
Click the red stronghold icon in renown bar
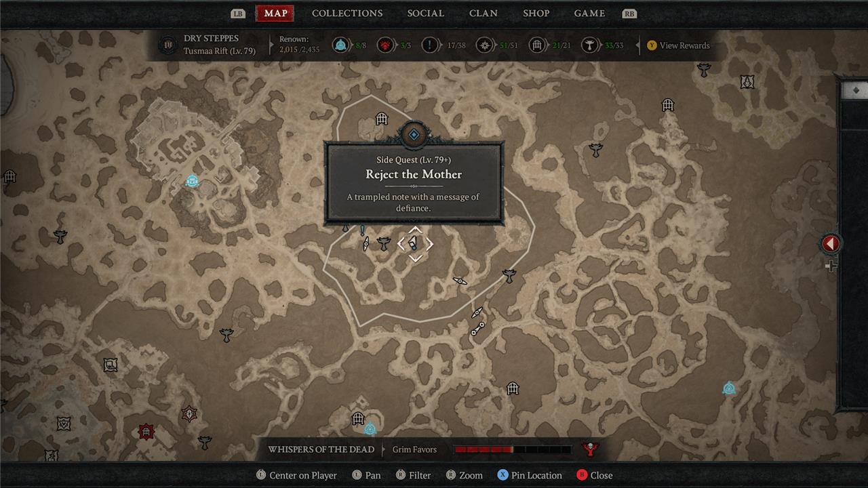[386, 45]
